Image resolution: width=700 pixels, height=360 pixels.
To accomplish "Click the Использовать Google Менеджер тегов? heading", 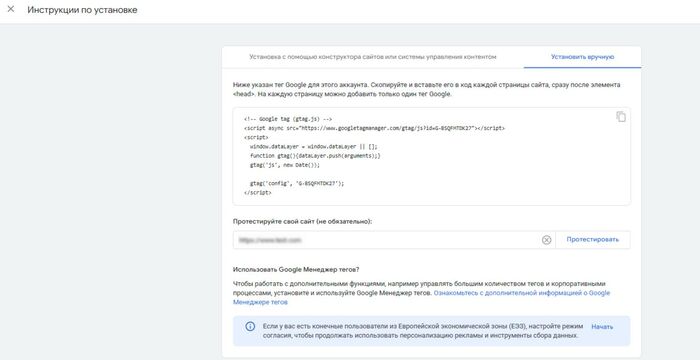I will pyautogui.click(x=296, y=270).
